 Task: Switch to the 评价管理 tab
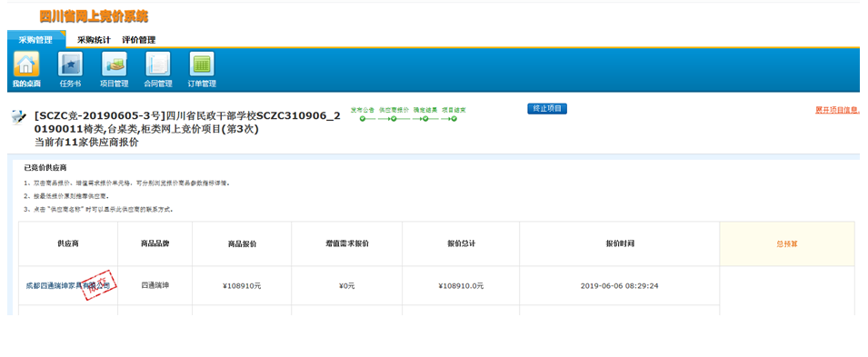[x=139, y=40]
